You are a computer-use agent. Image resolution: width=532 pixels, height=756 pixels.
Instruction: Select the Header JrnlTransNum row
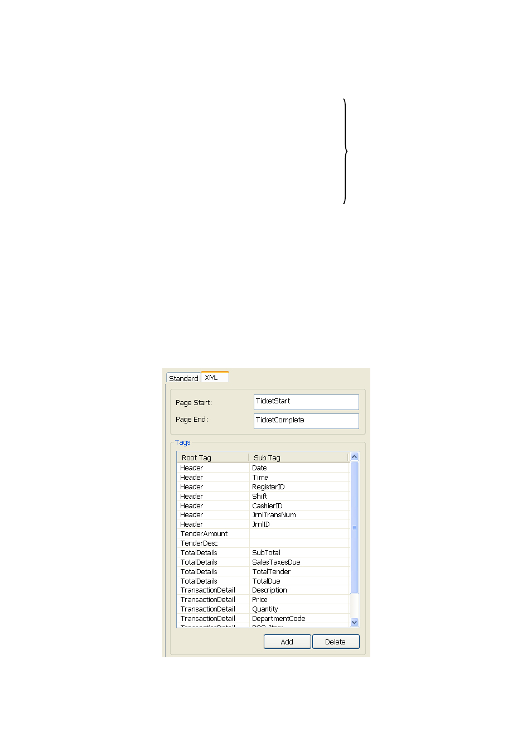263,515
